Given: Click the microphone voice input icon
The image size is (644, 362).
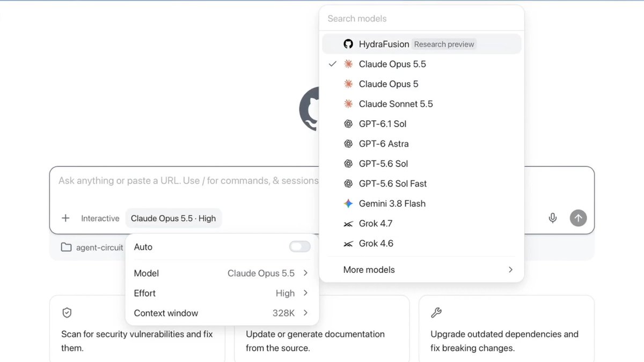Looking at the screenshot, I should (553, 218).
